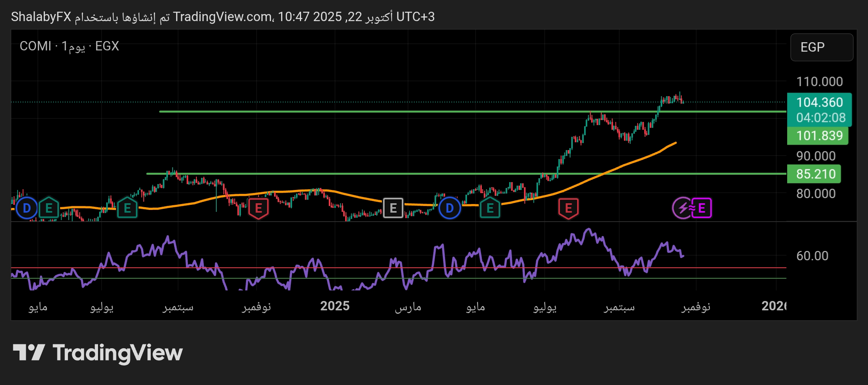The image size is (868, 385).
Task: Click the magenta E upcoming earnings marker
Action: [702, 208]
